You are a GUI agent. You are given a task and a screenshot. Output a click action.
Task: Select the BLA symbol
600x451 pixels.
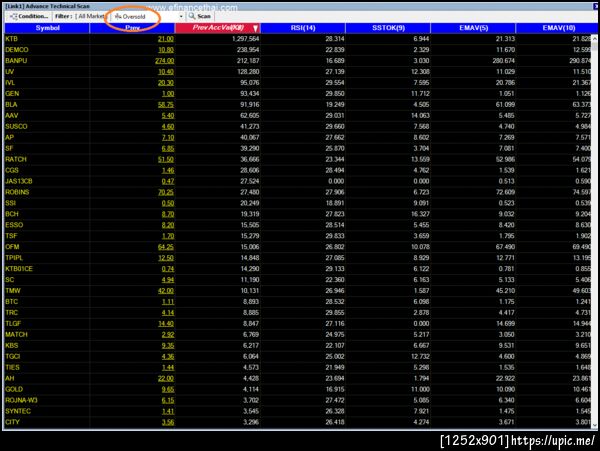[11, 104]
